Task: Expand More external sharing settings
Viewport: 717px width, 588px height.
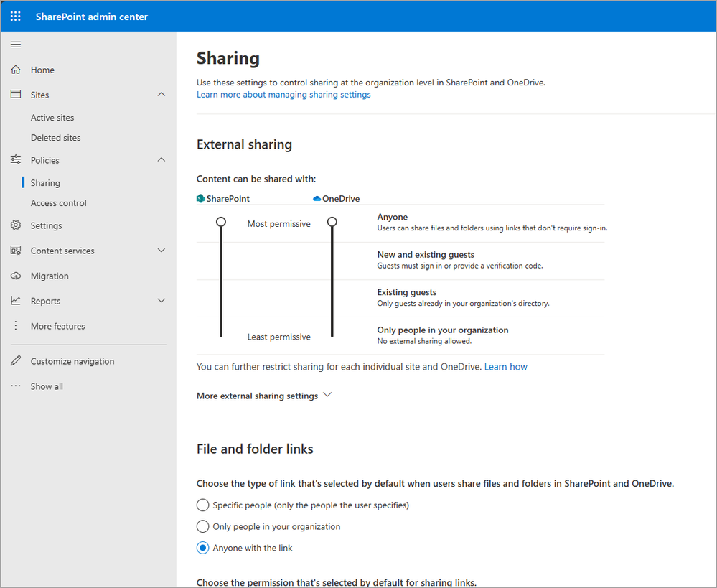Action: [264, 396]
